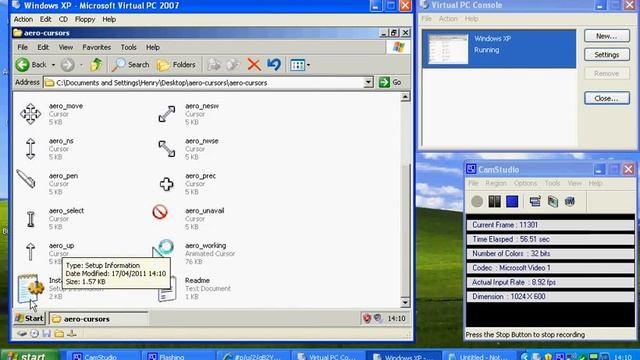Click Virtual PC floppy disk status icon
640x360 pixels.
pyautogui.click(x=47, y=333)
